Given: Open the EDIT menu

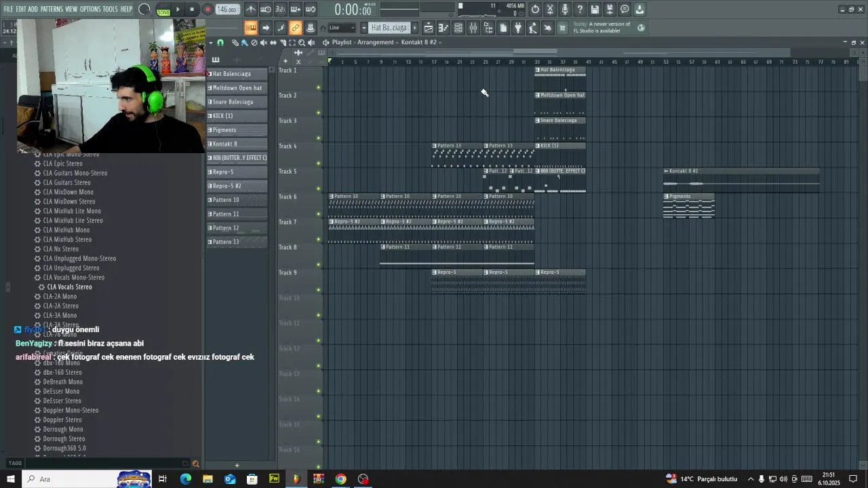Looking at the screenshot, I should (x=21, y=9).
